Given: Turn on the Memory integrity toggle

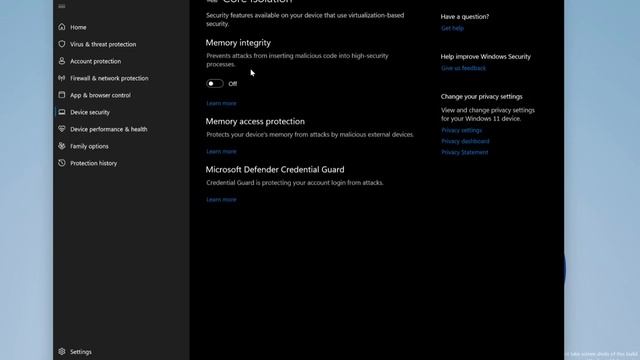Looking at the screenshot, I should pyautogui.click(x=215, y=84).
